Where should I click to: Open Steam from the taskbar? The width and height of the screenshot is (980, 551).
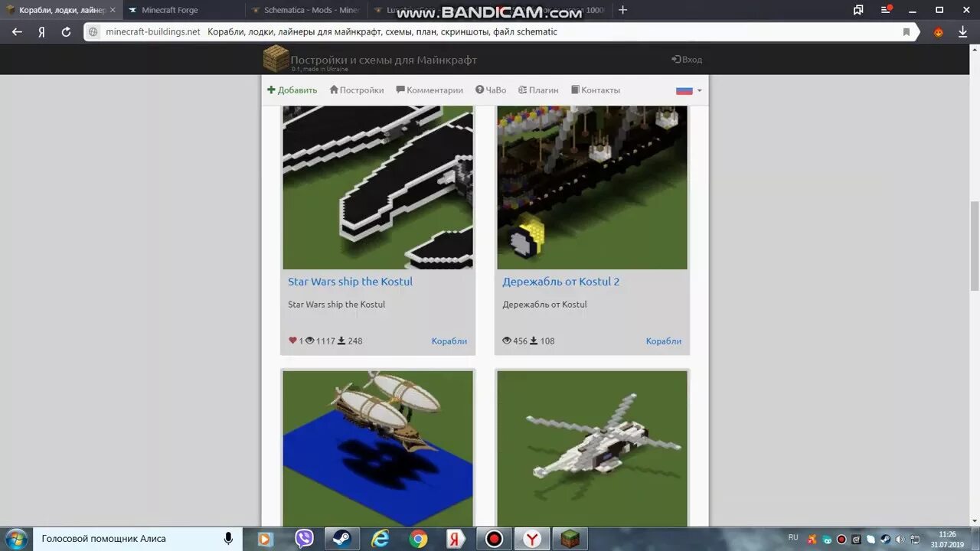(341, 539)
